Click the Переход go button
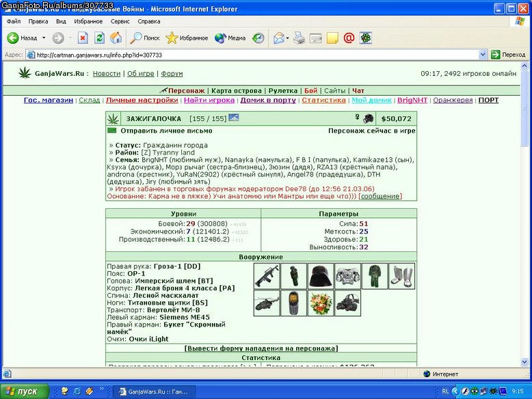The width and height of the screenshot is (532, 399). [508, 54]
